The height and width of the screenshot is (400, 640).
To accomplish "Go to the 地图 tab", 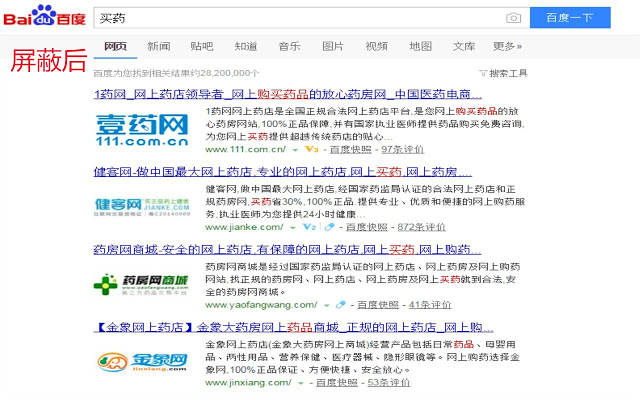I will [420, 46].
